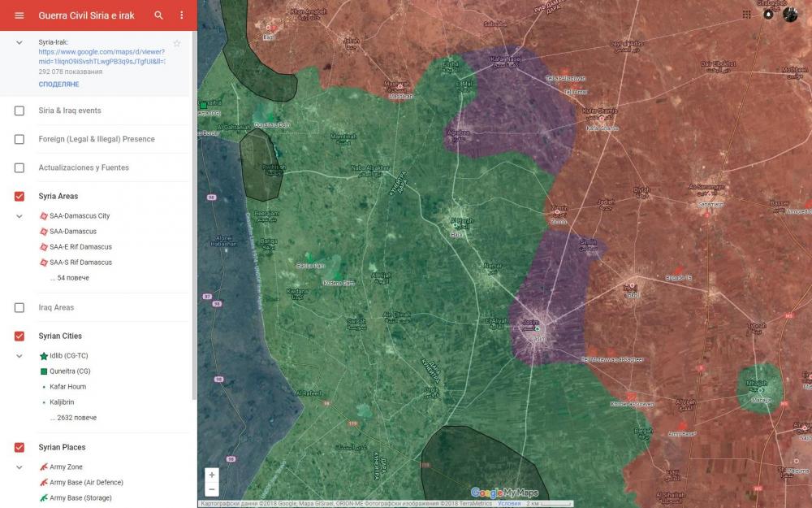Screen dimensions: 812x508
Task: Click the account profile avatar
Action: 790,15
